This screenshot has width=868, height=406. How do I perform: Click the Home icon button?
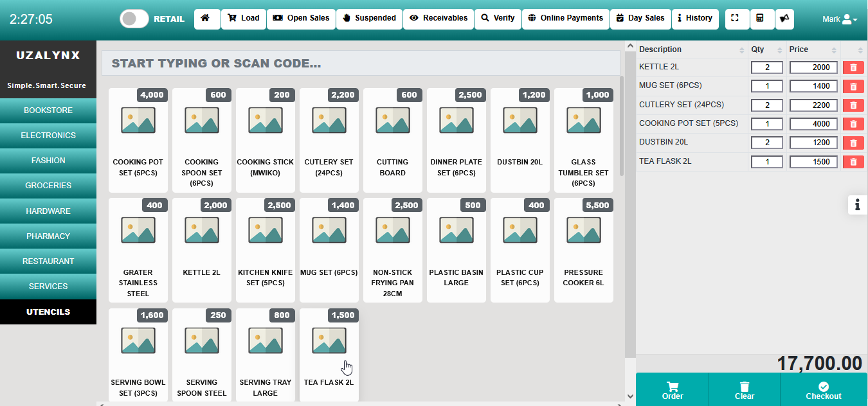[x=206, y=19]
